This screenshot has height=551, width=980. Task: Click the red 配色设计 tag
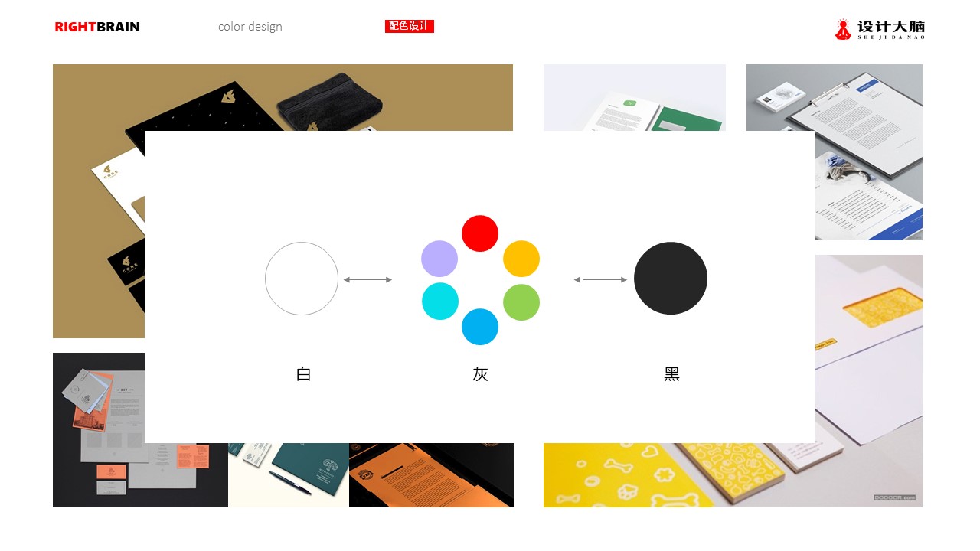410,26
